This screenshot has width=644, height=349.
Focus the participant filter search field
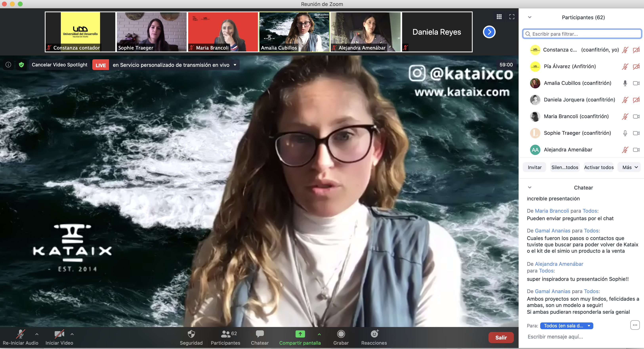click(582, 34)
